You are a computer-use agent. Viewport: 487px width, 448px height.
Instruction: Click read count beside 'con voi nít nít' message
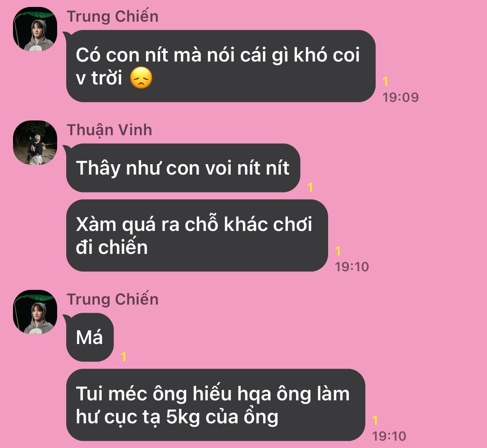point(310,187)
